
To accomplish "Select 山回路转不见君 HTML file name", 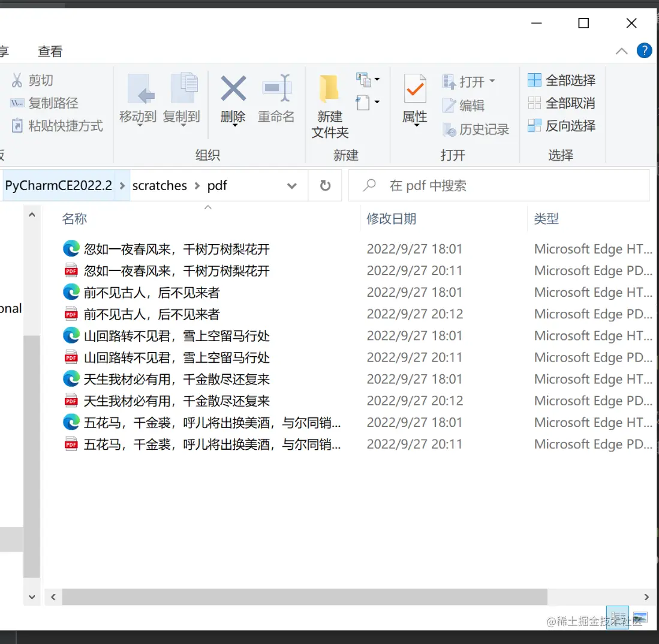I will [x=176, y=336].
